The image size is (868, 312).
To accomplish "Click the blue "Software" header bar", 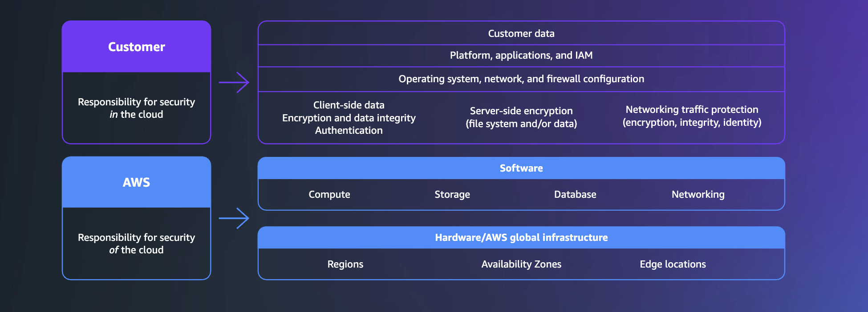I will click(x=521, y=168).
